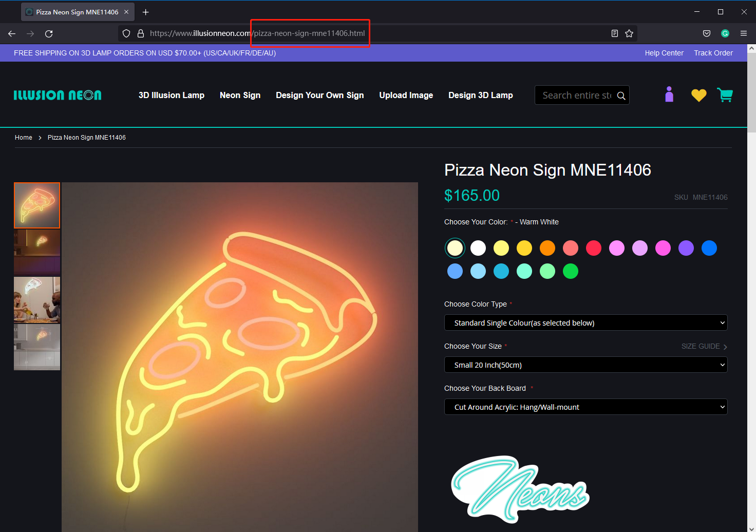Bookmark this page with star icon
Screen dimensions: 756x532
629,33
